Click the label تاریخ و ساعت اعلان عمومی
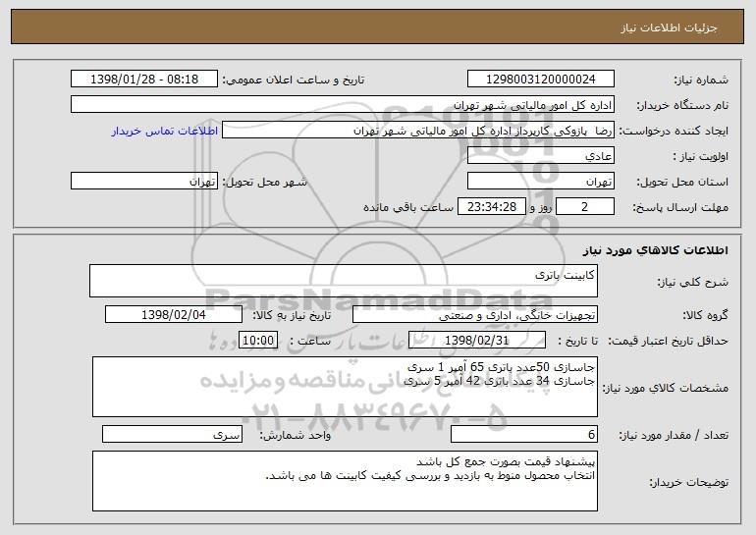The image size is (756, 535). tap(294, 80)
